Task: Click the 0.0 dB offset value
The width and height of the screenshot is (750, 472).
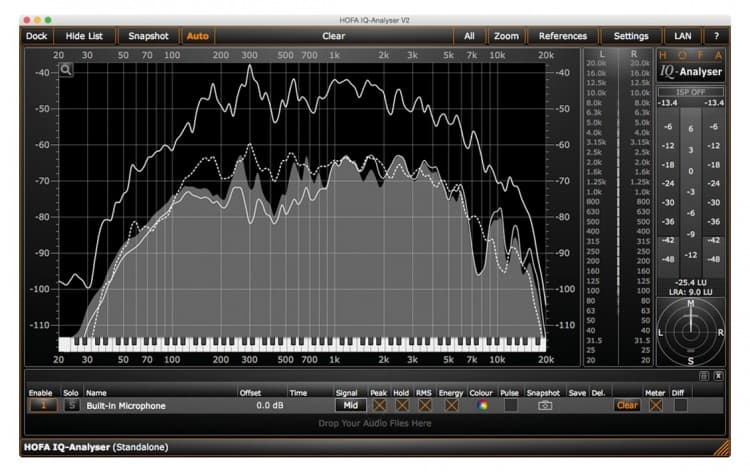Action: (270, 406)
